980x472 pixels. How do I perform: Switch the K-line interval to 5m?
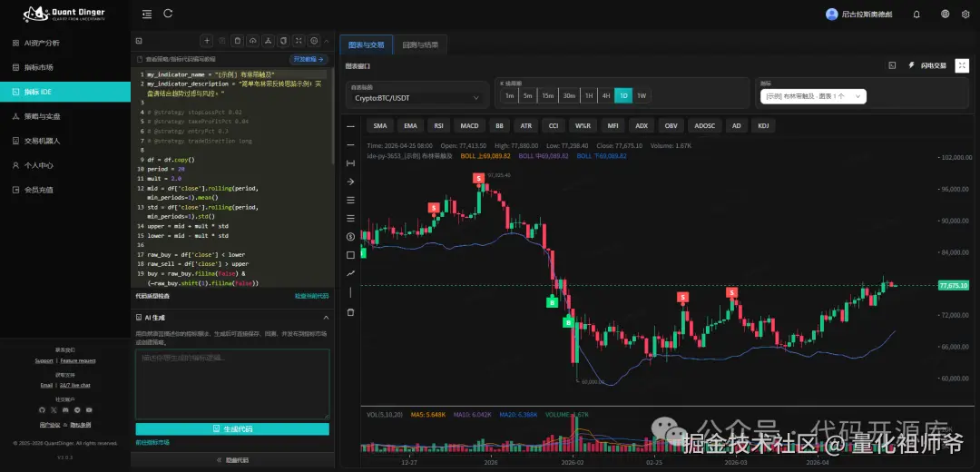(528, 95)
